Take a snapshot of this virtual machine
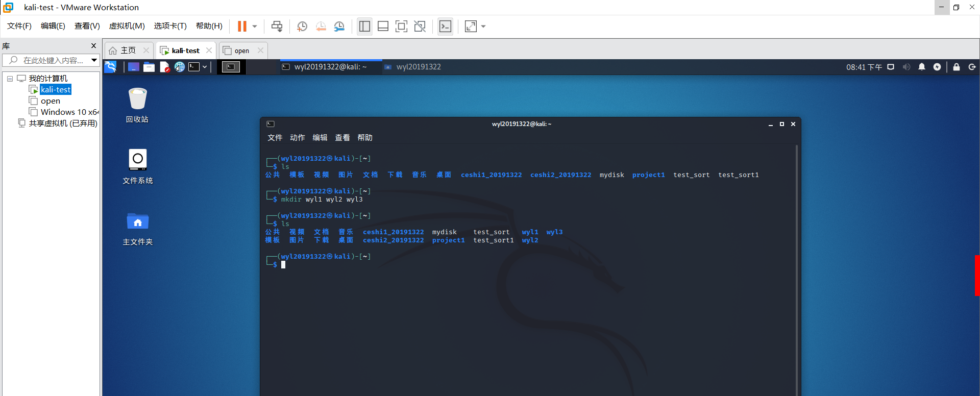Screen dimensions: 980x396 pyautogui.click(x=302, y=26)
